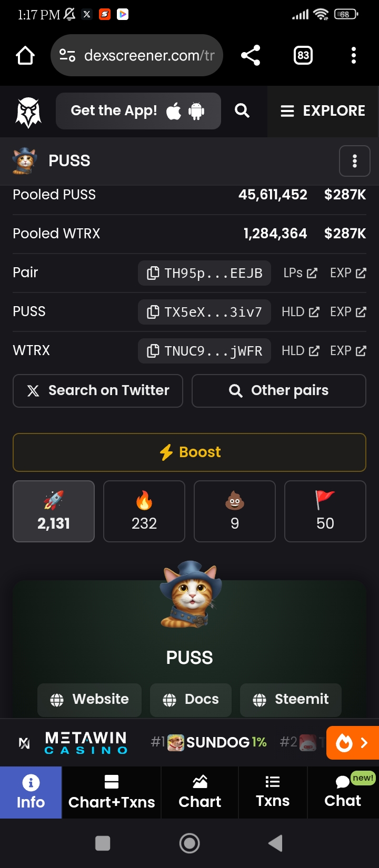Image resolution: width=379 pixels, height=868 pixels.
Task: Tap the DEX Screener owl logo
Action: tap(28, 112)
